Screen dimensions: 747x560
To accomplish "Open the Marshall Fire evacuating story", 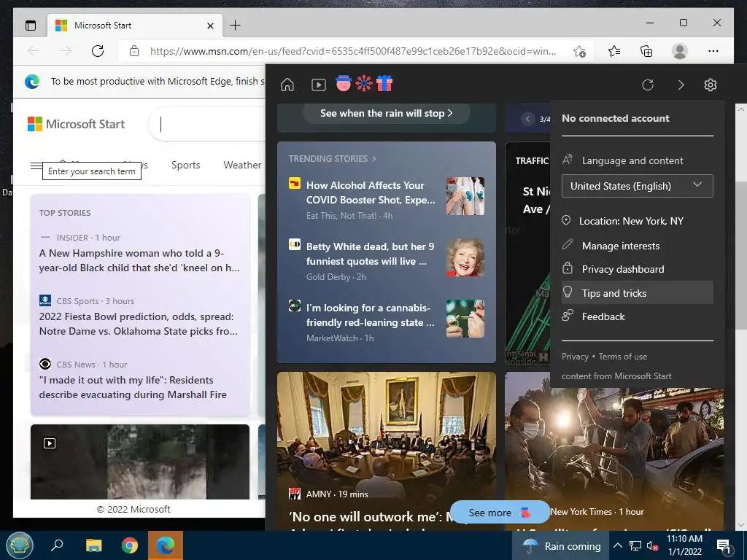I will click(x=133, y=387).
